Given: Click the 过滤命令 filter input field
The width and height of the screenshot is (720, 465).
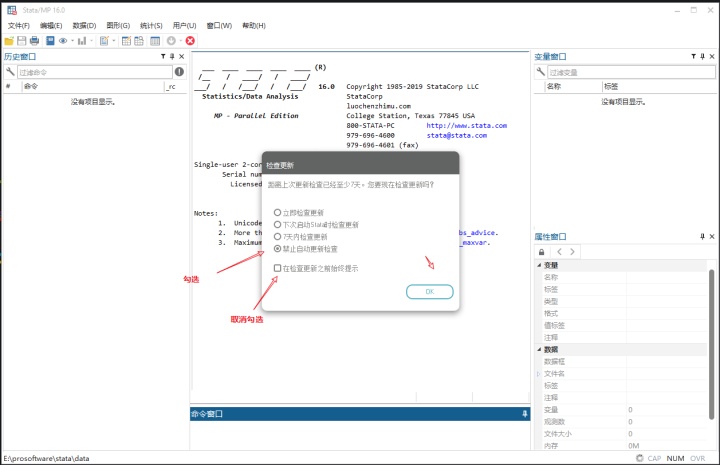Looking at the screenshot, I should click(x=95, y=72).
